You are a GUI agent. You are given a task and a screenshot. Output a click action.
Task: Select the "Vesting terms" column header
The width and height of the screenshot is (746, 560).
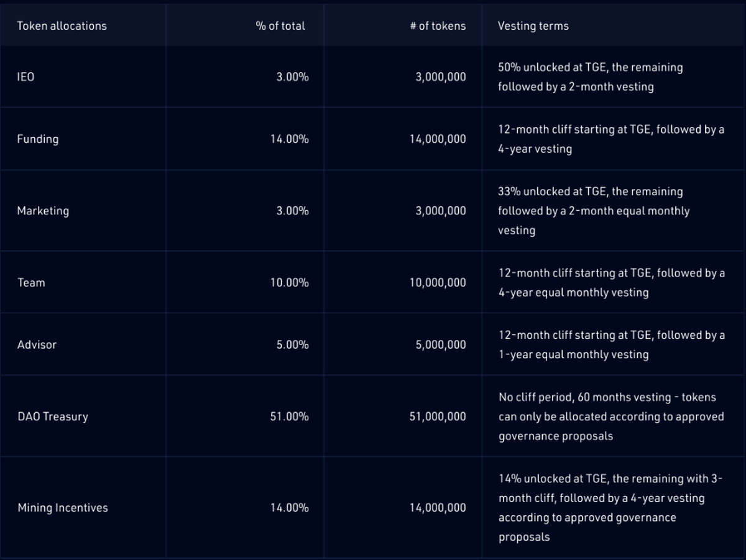click(x=533, y=25)
